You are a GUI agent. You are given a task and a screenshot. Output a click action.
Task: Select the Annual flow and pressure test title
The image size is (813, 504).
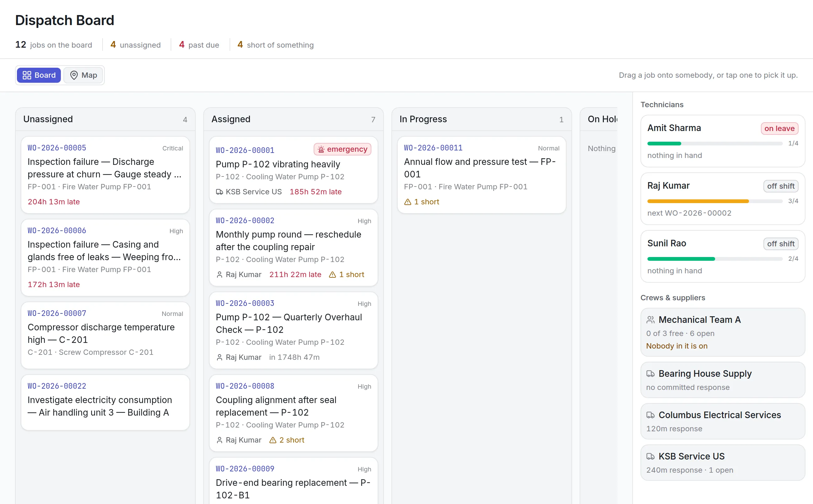pos(480,168)
